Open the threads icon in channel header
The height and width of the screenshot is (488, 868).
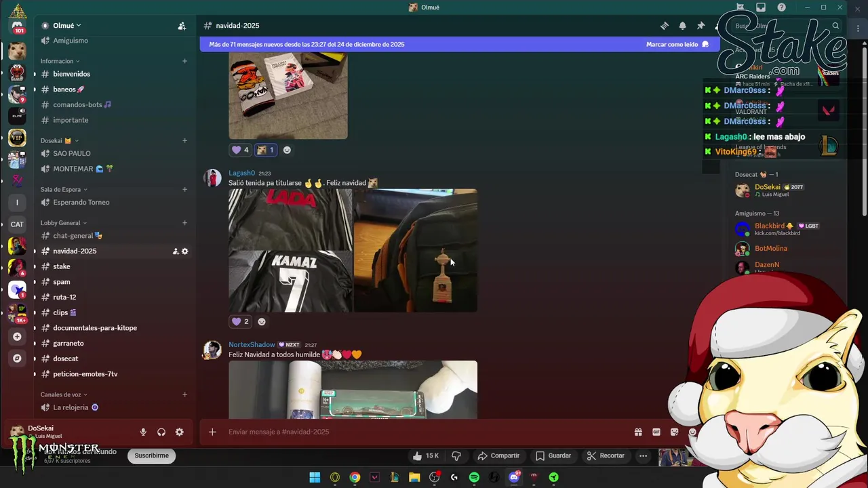(665, 26)
